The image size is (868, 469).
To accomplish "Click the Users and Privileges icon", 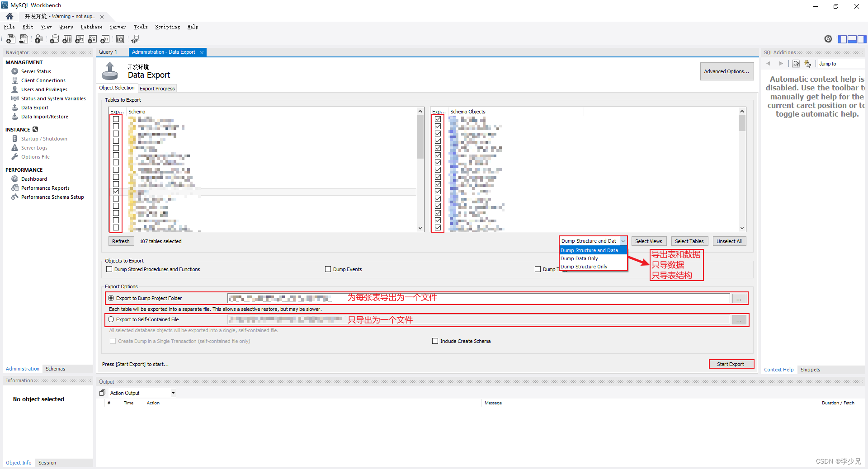I will pyautogui.click(x=15, y=89).
